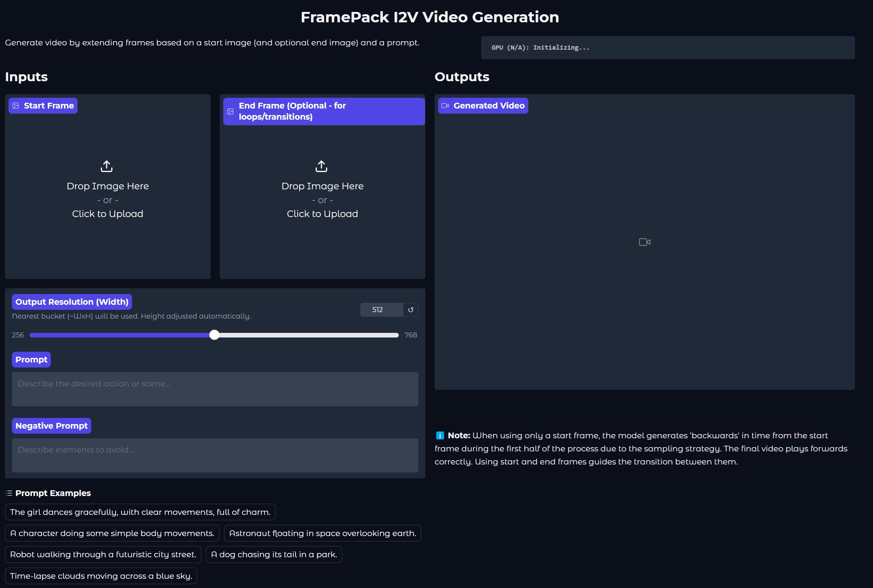
Task: Click the Start Frame upload arrow icon
Action: coord(107,166)
